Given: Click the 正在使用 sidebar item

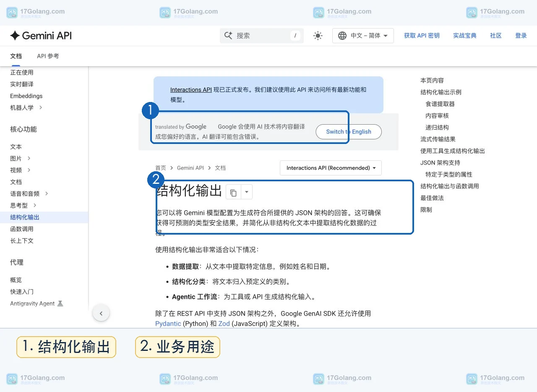Looking at the screenshot, I should (22, 73).
